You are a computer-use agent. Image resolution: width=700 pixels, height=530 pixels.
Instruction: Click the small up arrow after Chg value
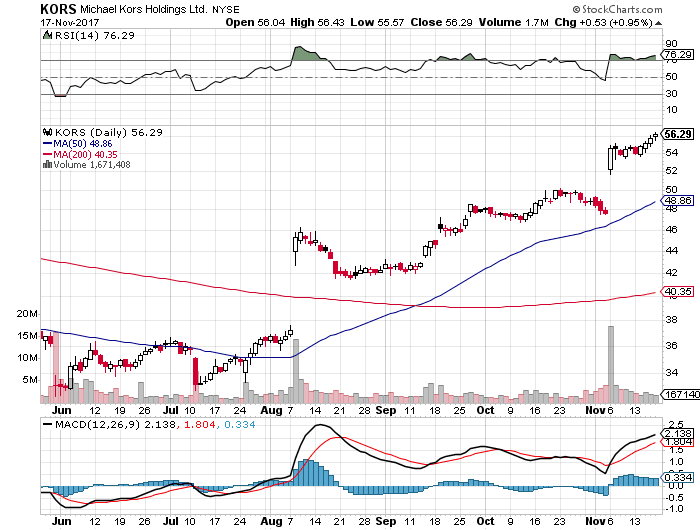(x=658, y=23)
